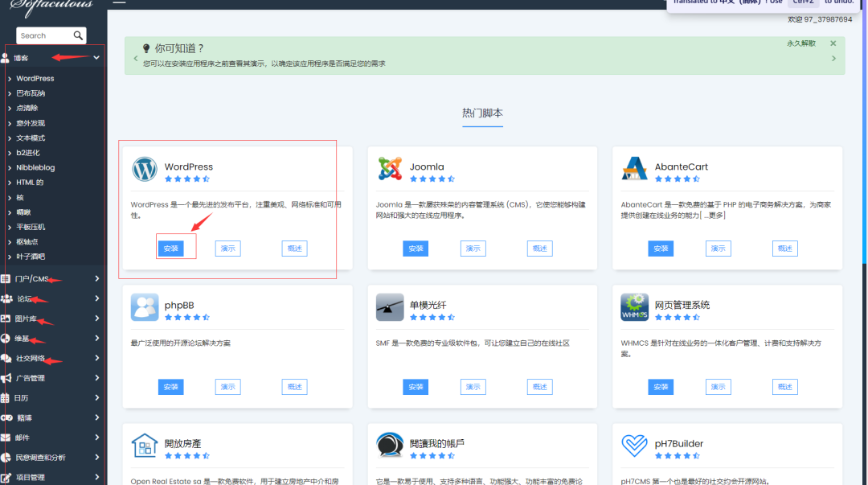Click the Joomla logo icon
The height and width of the screenshot is (485, 868).
[390, 169]
